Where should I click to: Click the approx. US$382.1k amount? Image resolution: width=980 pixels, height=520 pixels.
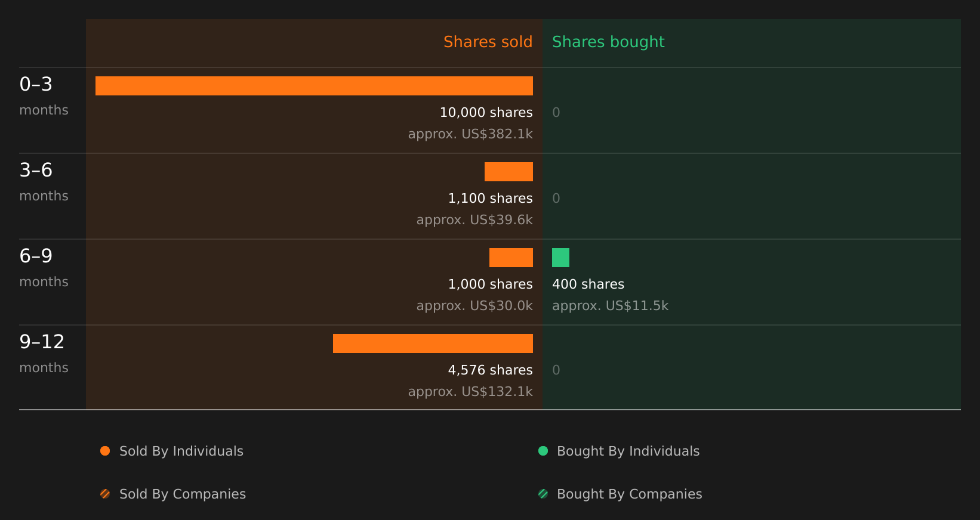pos(470,134)
